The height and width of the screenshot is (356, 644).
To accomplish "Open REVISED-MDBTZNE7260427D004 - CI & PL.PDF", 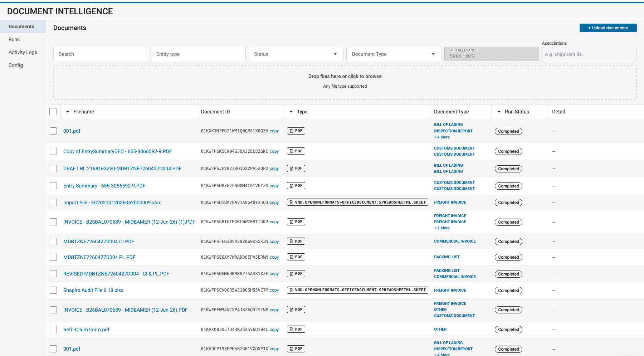I will [x=116, y=274].
